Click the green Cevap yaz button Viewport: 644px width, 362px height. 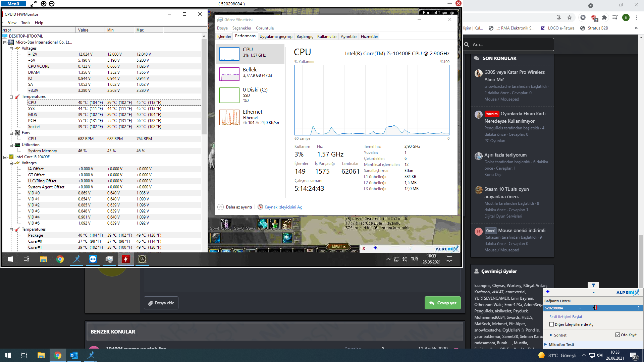[443, 303]
